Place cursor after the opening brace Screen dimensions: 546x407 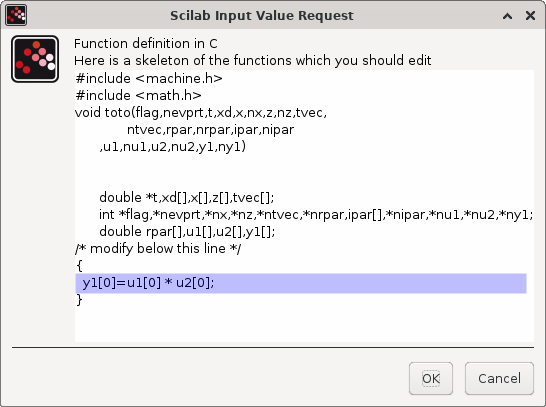84,266
